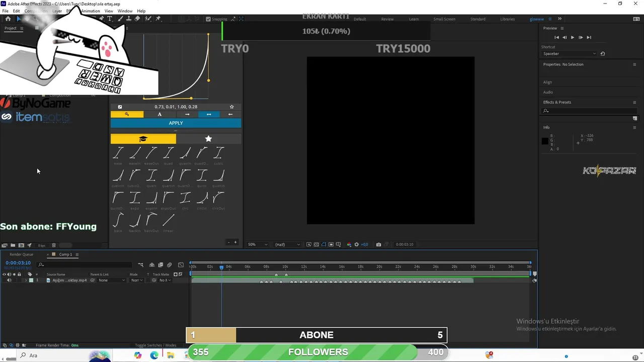This screenshot has height=362, width=644.
Task: Click the Bezier curve top handle
Action: tap(208, 35)
